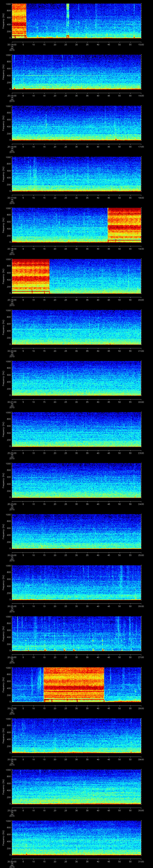
Task: Click the spectrogram panel starting at 20:23:00
Action: click(76, 481)
